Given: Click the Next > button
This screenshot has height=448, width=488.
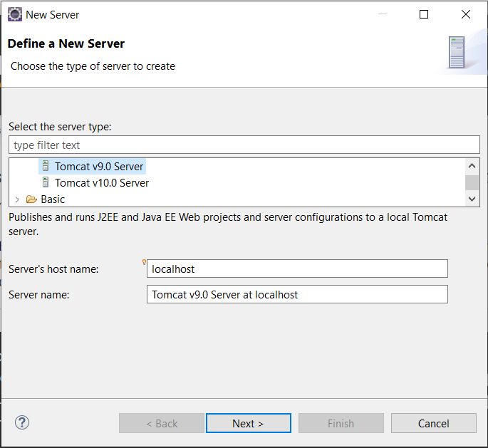Looking at the screenshot, I should coord(249,423).
